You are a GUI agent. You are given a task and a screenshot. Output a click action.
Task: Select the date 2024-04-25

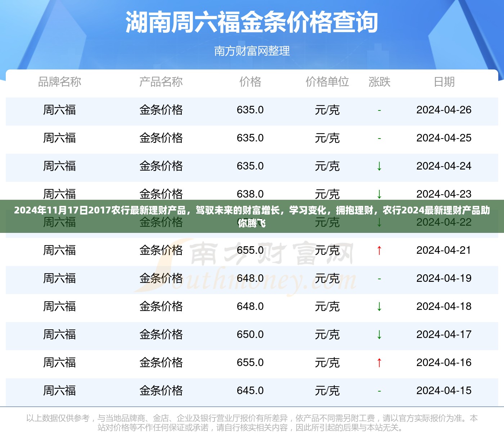[444, 138]
